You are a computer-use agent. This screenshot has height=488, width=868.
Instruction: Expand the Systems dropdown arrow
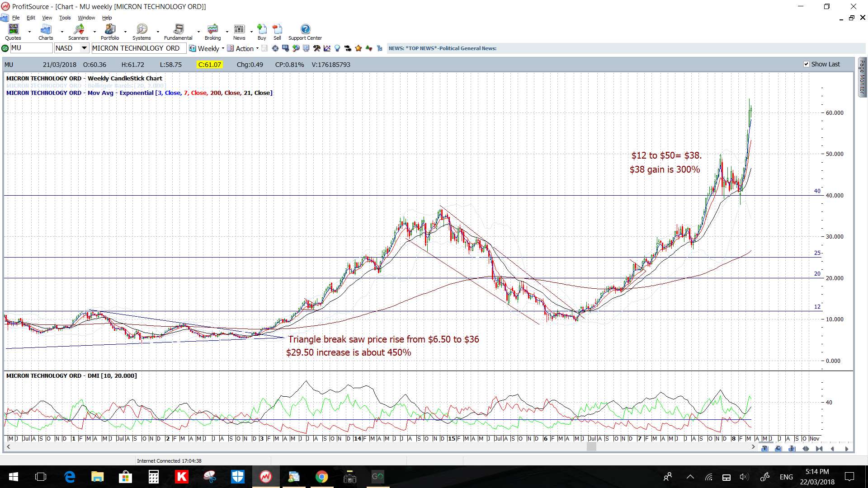pos(158,32)
